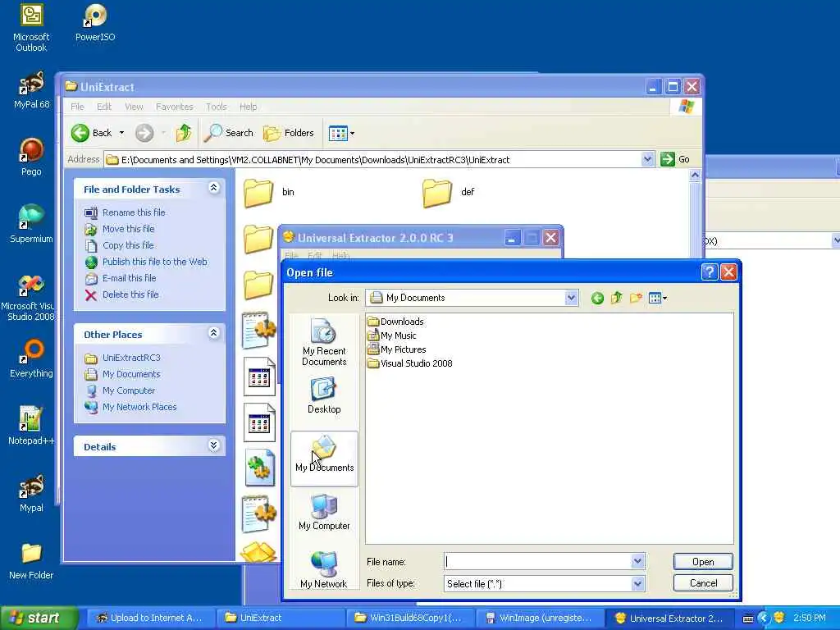Select My Documents in places bar
This screenshot has height=630, width=840.
(324, 459)
